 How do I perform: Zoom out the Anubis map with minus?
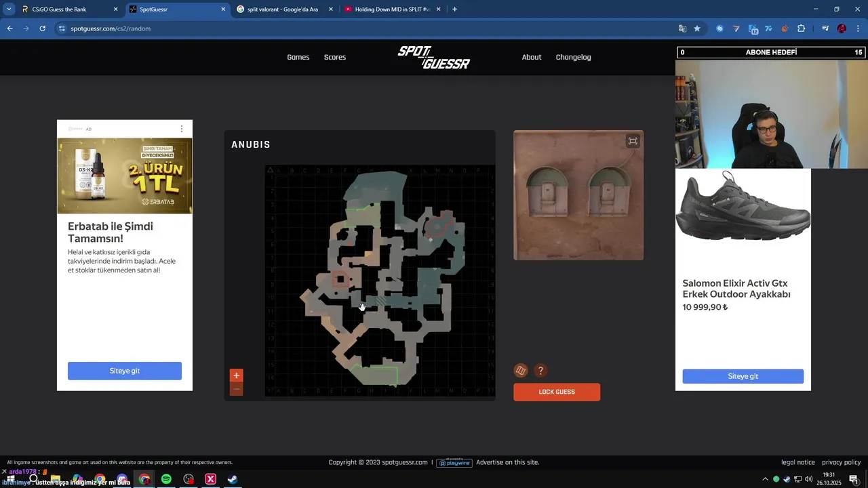236,389
